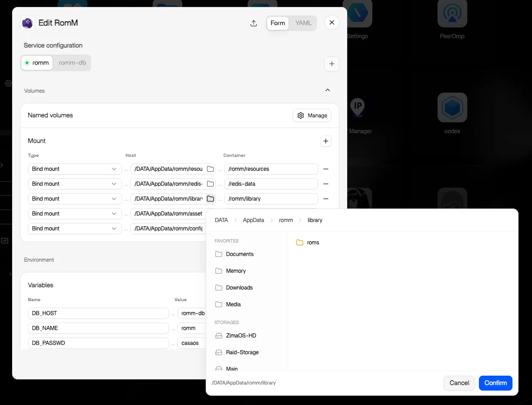Edit container path /romm/resources
This screenshot has width=532, height=405.
[x=271, y=169]
